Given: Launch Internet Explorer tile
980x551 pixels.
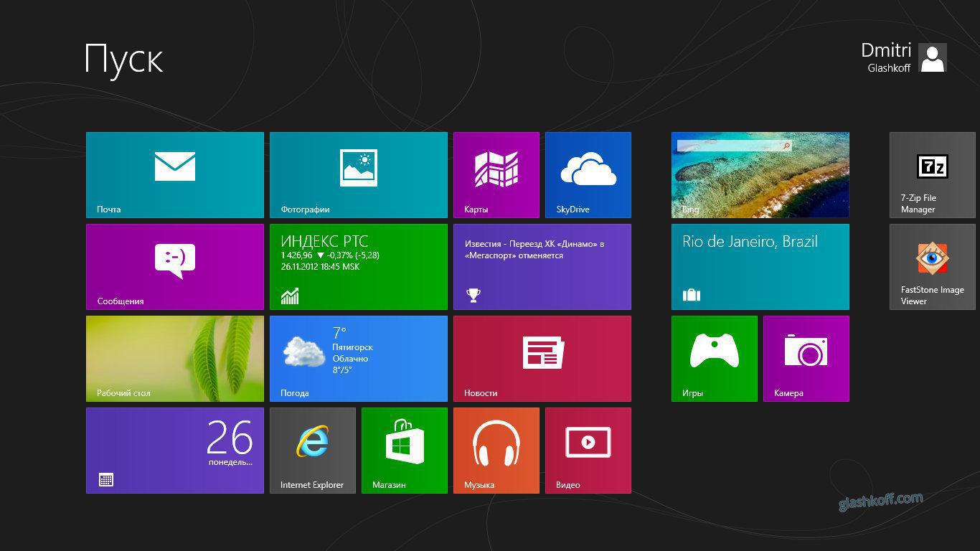Looking at the screenshot, I should coord(313,451).
